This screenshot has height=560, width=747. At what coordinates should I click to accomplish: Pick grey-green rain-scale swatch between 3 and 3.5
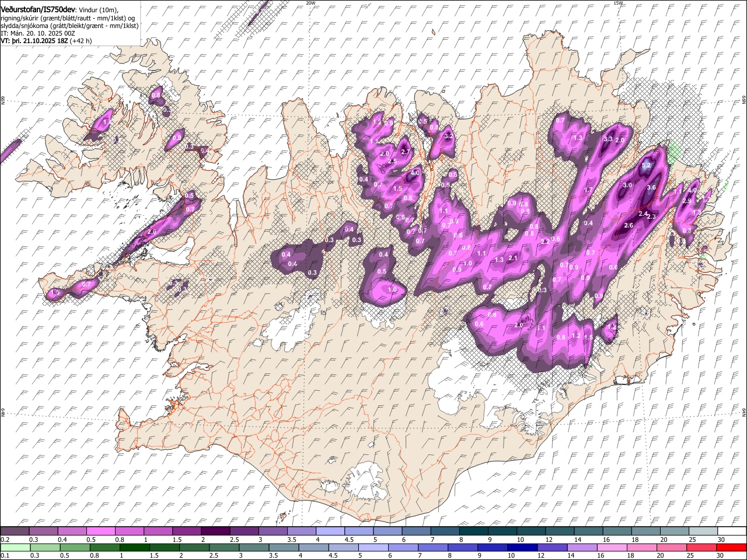point(254,548)
